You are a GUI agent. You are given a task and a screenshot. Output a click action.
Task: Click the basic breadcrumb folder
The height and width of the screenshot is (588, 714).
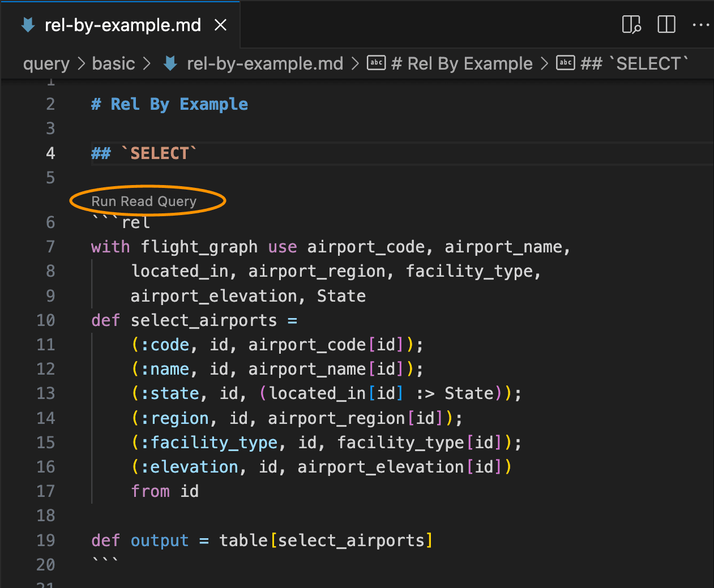pyautogui.click(x=114, y=63)
